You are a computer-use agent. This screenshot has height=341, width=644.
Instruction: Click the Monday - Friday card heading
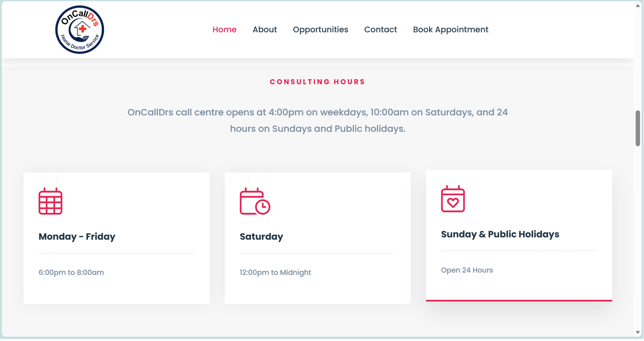tap(77, 236)
